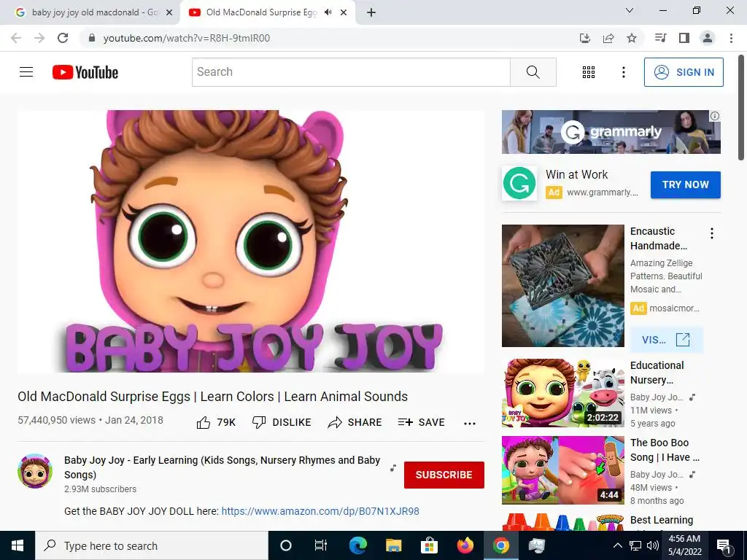Bookmark this page with star icon

632,38
